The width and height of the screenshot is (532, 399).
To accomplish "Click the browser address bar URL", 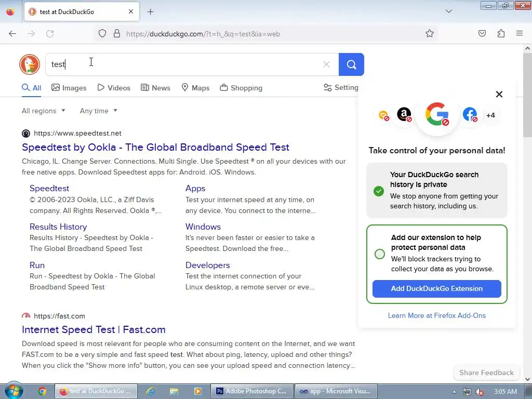I will coord(203,34).
